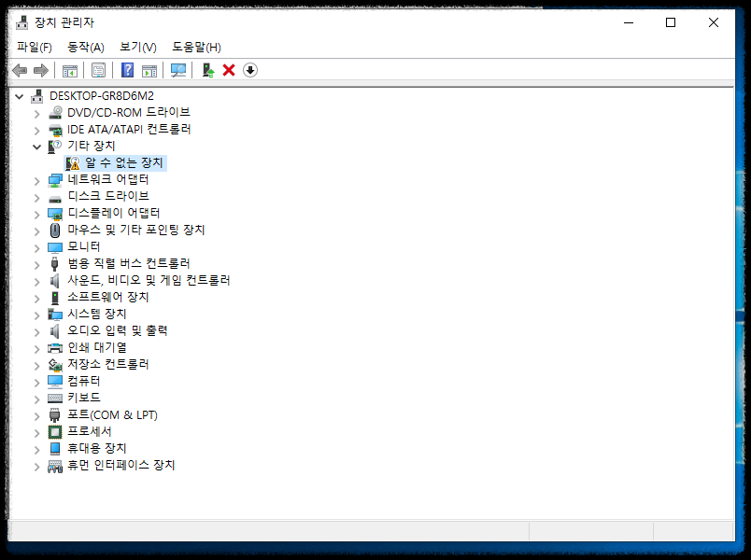The image size is (751, 560).
Task: Click the show/hide action pane icon
Action: [x=149, y=70]
